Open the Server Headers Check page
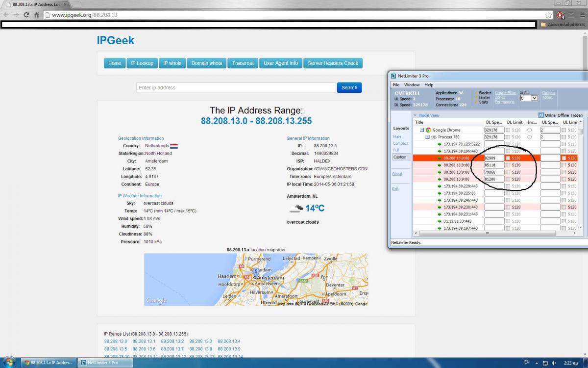The image size is (588, 368). pyautogui.click(x=333, y=63)
